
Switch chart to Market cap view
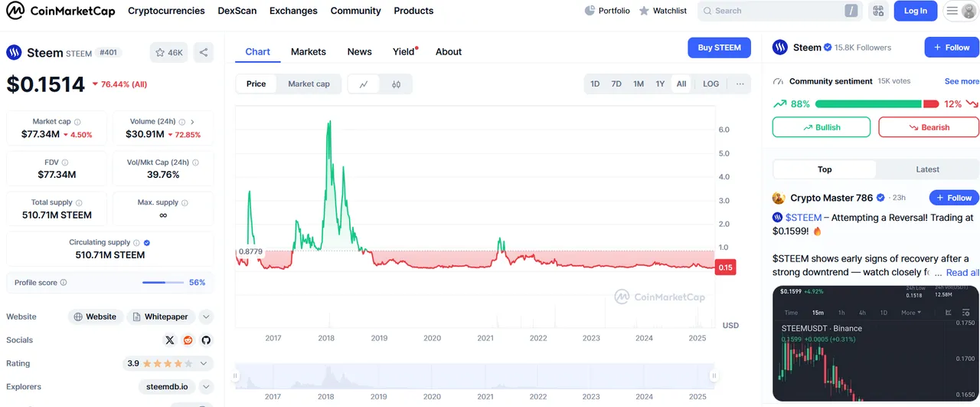coord(309,84)
